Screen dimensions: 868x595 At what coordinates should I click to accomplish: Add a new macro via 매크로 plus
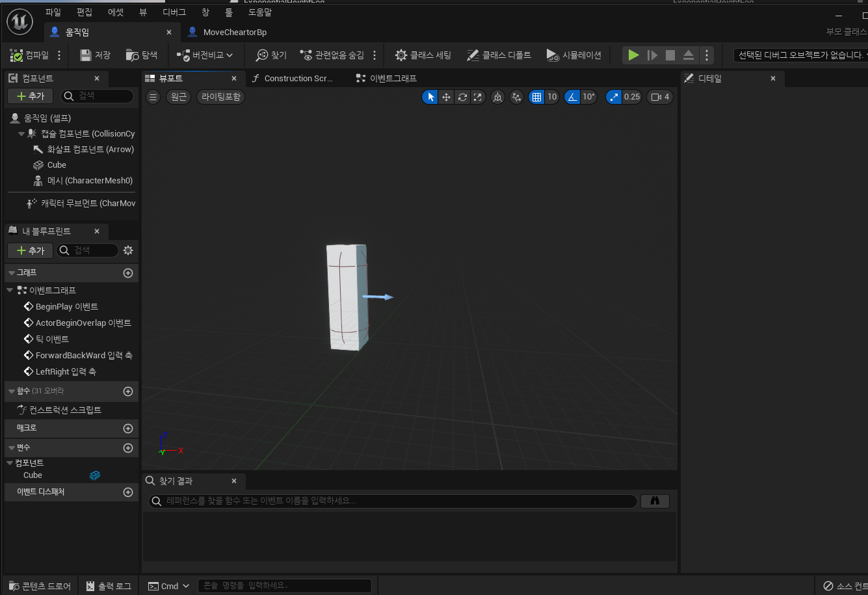[x=128, y=429]
